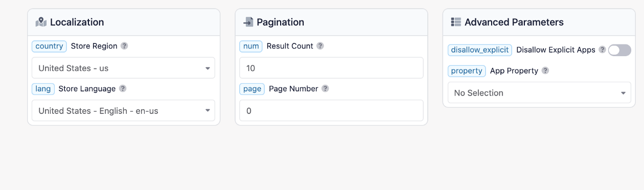Click the Advanced Parameters list icon
644x190 pixels.
(456, 22)
